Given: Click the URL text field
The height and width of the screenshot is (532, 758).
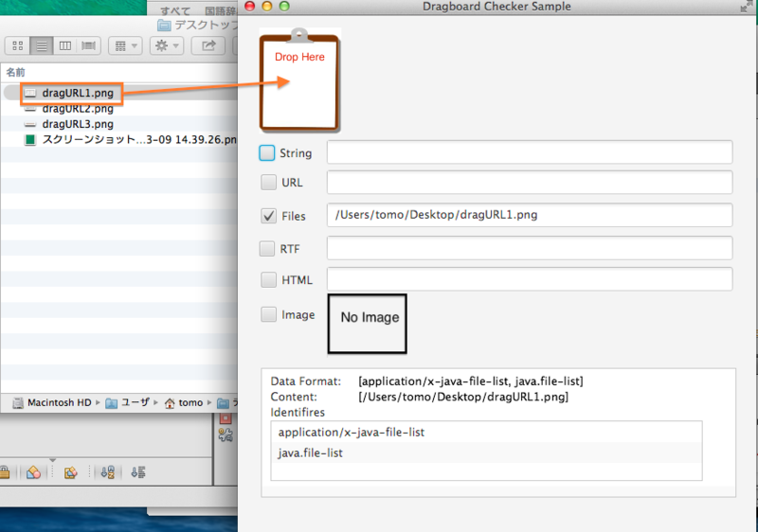Looking at the screenshot, I should click(530, 183).
